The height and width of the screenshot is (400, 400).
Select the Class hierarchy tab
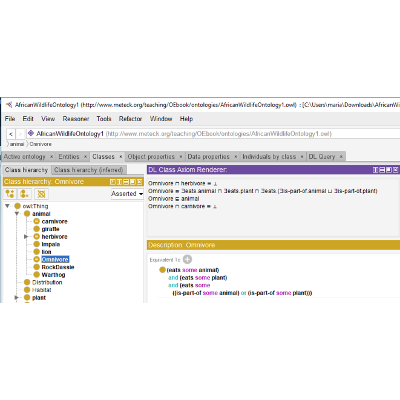tap(27, 170)
